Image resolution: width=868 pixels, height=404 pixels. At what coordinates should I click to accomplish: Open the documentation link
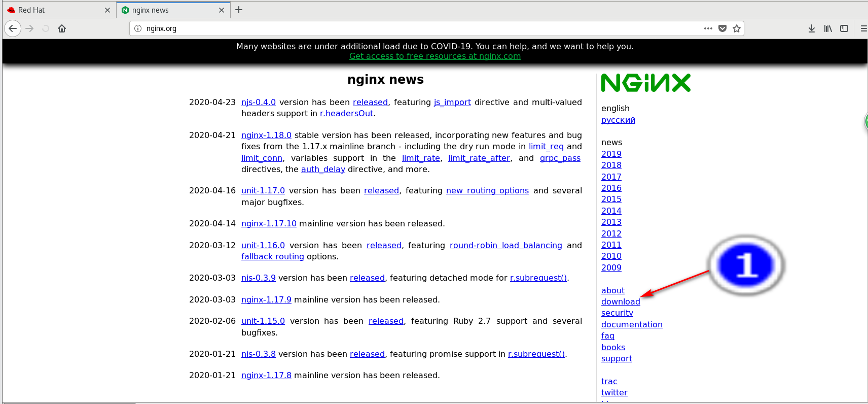point(632,324)
